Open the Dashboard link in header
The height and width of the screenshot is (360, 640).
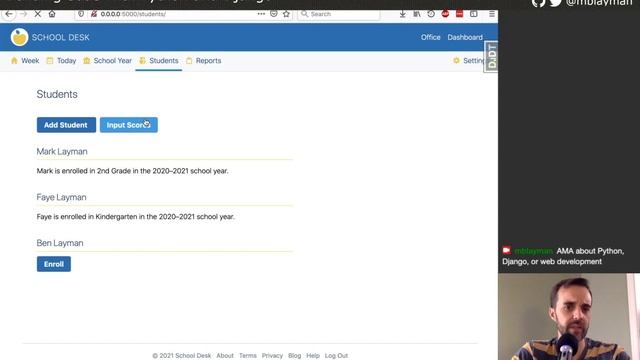coord(465,37)
